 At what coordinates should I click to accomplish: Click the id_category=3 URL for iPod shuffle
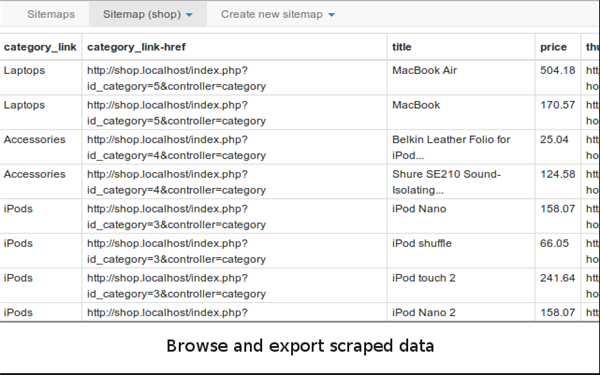pos(234,251)
